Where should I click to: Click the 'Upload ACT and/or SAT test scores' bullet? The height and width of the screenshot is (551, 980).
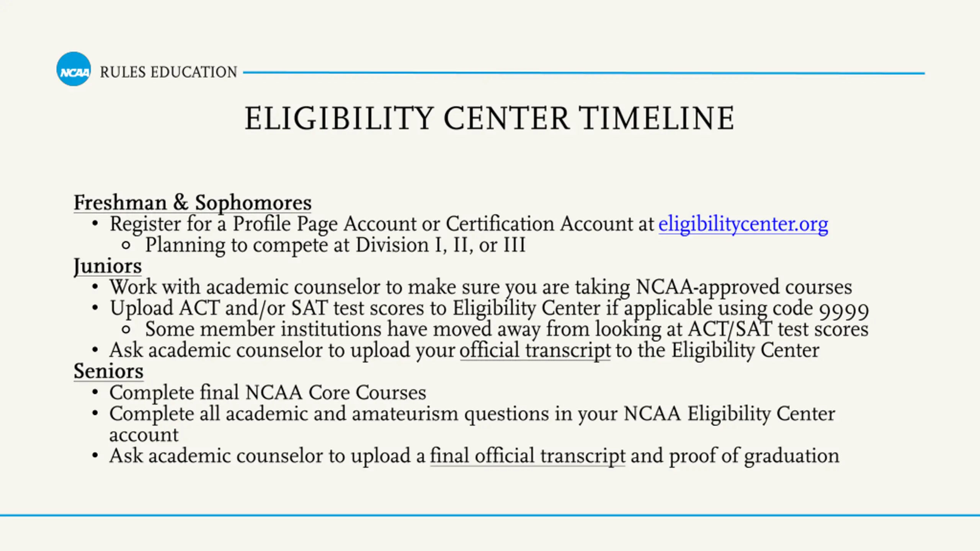click(489, 309)
